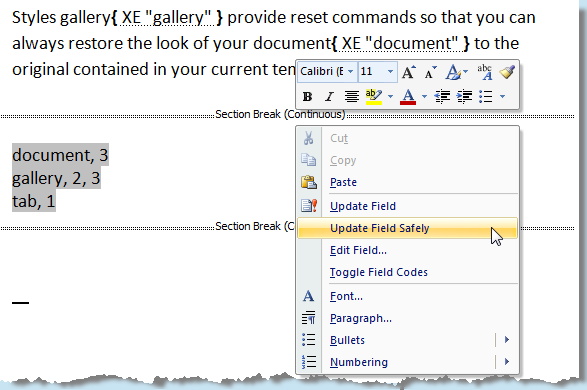Choose Update Field Safely in context menu
Image resolution: width=587 pixels, height=390 pixels.
click(407, 228)
